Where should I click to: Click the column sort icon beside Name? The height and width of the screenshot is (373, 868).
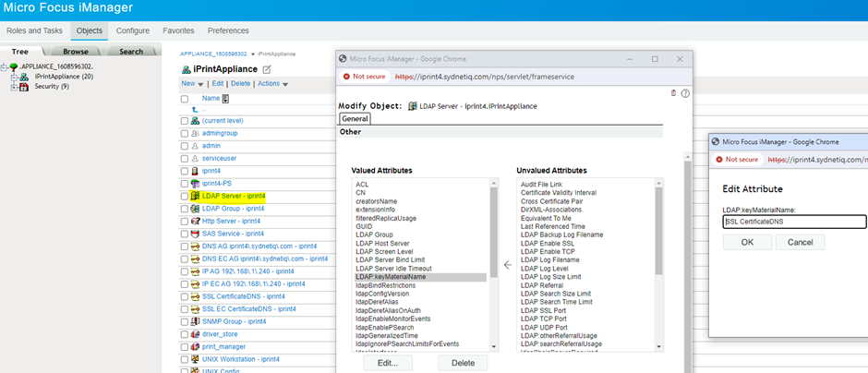point(226,99)
